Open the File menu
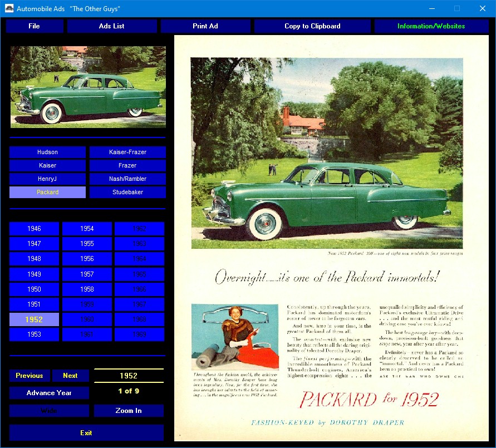Viewport: 496px width, 448px height. click(34, 26)
